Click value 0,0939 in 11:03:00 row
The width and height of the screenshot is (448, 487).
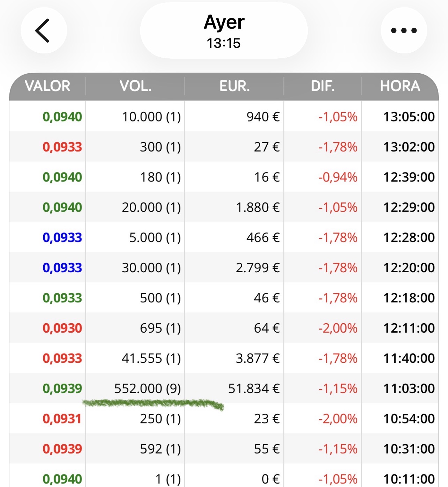coord(62,389)
